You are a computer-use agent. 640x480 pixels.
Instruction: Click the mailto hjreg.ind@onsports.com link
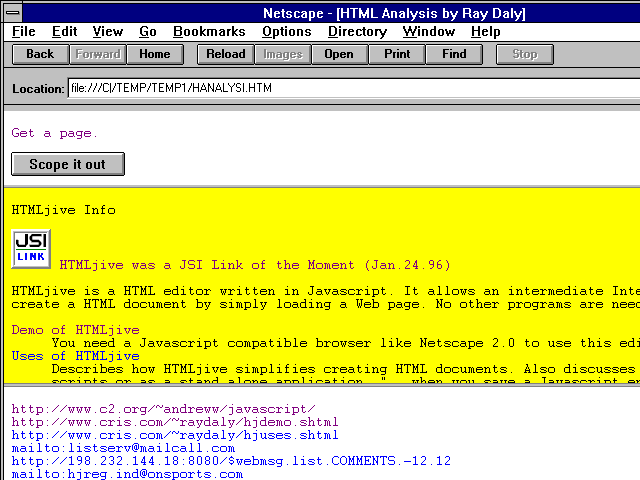pos(127,474)
